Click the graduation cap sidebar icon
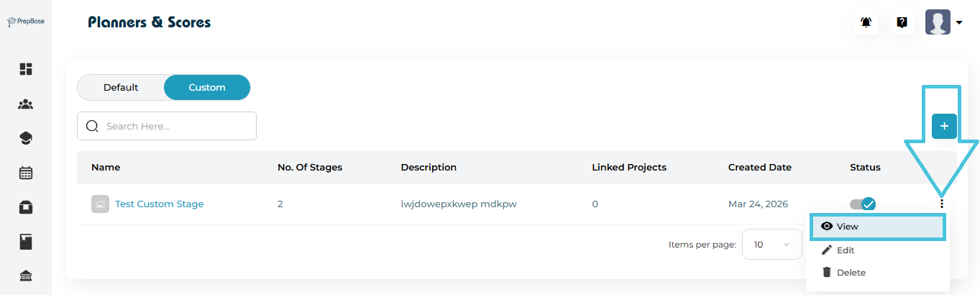 tap(26, 138)
